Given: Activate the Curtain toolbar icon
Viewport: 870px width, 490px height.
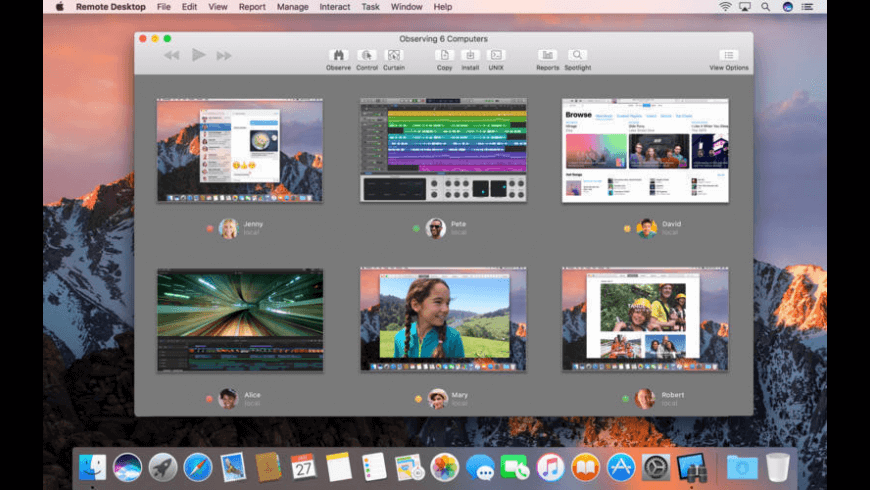Looking at the screenshot, I should (x=394, y=56).
